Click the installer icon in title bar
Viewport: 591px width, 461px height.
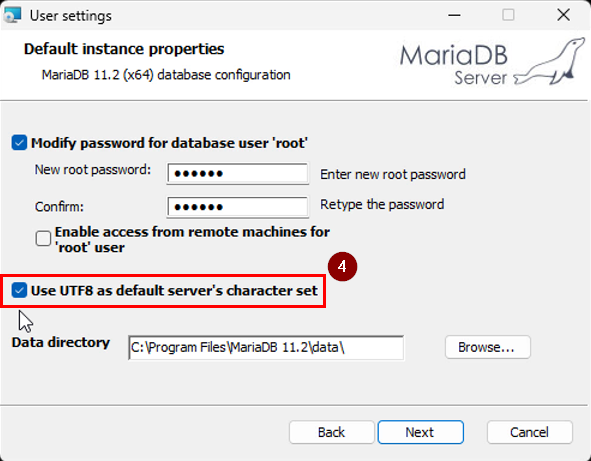[12, 15]
